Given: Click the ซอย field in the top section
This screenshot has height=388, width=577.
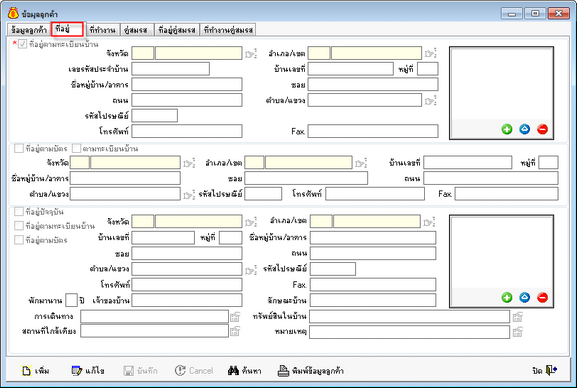Looking at the screenshot, I should [x=373, y=84].
